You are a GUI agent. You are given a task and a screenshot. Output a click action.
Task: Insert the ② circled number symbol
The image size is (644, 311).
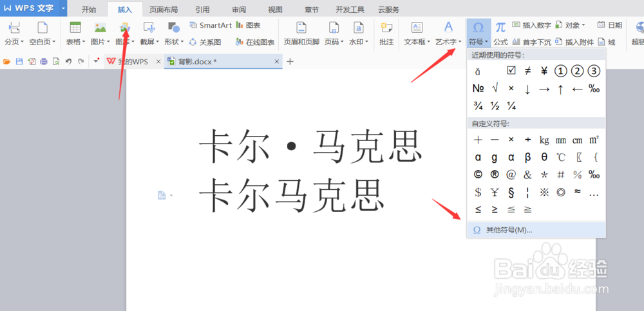(x=578, y=71)
